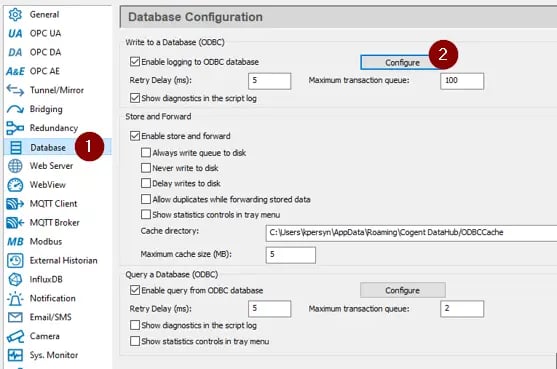Enable Delay writes to disk
The height and width of the screenshot is (369, 557).
click(x=146, y=183)
